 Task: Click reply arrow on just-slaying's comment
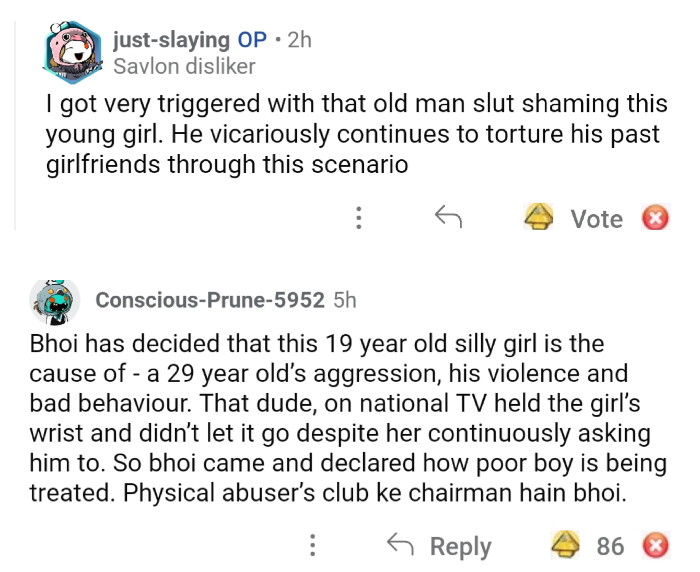[447, 217]
